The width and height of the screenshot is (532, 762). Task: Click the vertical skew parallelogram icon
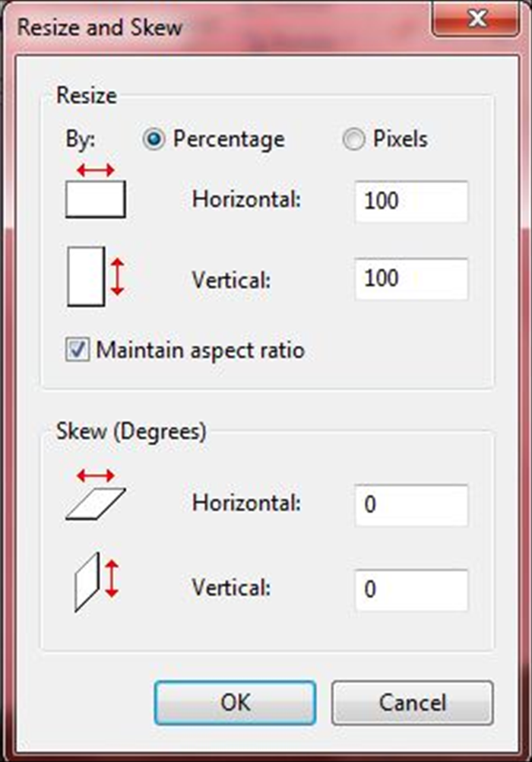pos(97,581)
